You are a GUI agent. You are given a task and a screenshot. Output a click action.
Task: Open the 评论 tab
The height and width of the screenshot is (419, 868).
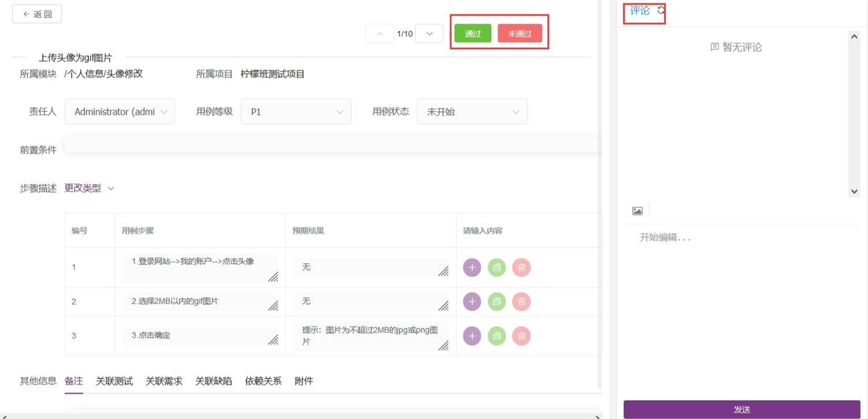coord(640,10)
